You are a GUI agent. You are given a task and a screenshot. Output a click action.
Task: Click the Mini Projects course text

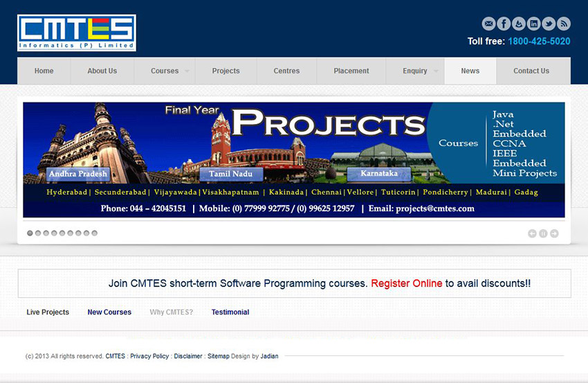point(524,173)
